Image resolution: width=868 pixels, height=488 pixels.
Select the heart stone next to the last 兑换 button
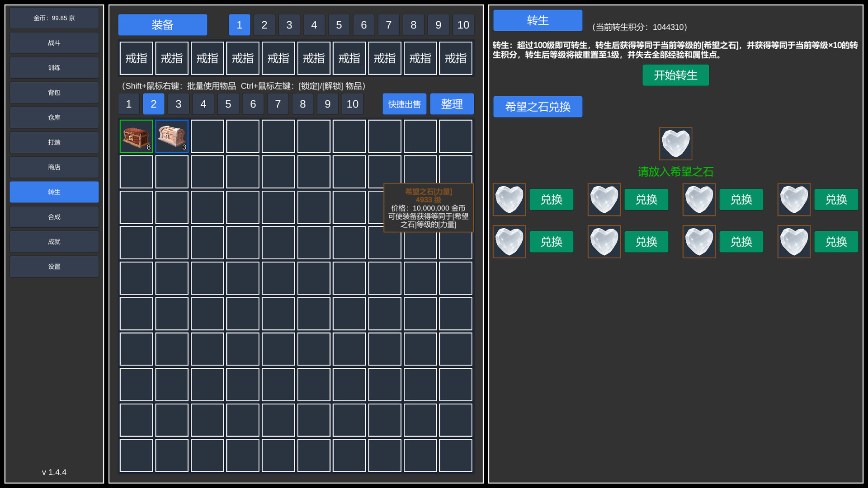click(x=794, y=242)
